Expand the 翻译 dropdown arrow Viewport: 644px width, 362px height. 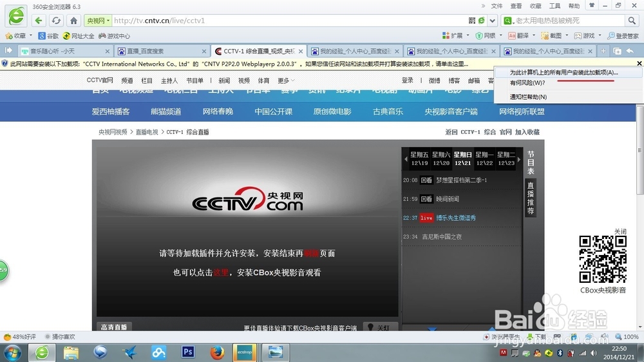[534, 35]
